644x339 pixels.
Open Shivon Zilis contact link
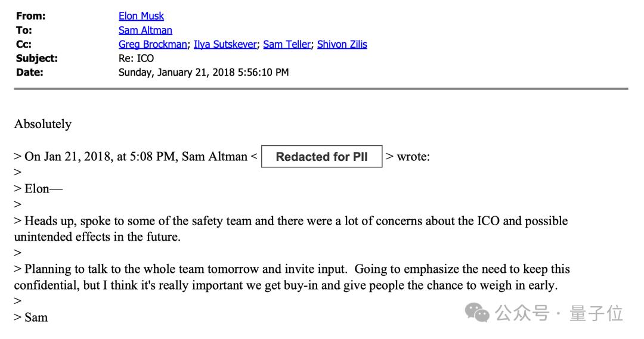342,44
